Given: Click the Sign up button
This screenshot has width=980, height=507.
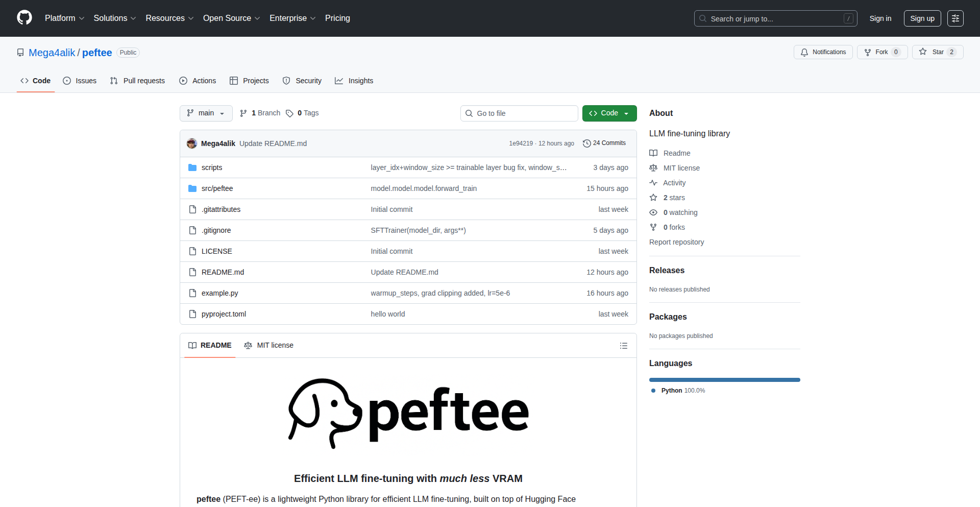Looking at the screenshot, I should (x=922, y=18).
